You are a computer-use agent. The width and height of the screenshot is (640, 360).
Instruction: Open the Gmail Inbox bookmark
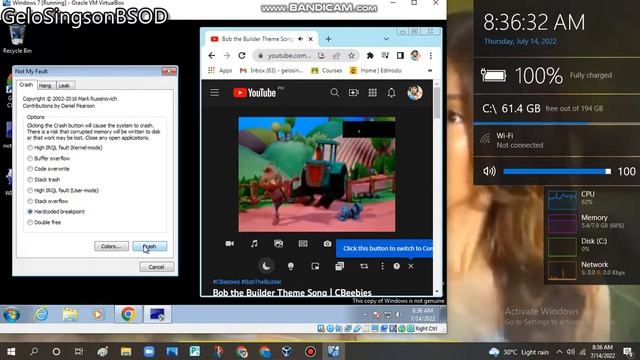(271, 71)
